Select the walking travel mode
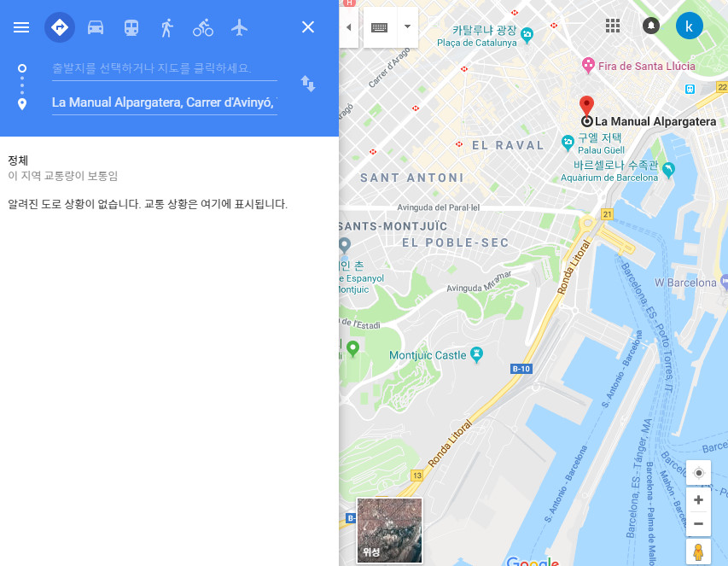The image size is (728, 566). coord(167,27)
